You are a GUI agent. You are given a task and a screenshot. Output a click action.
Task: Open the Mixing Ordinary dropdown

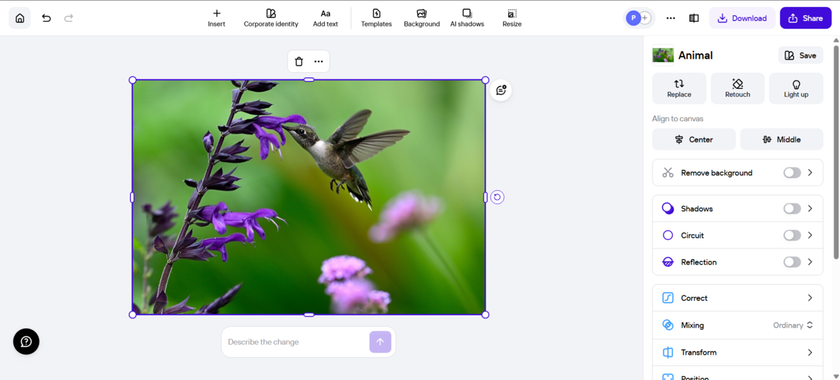coord(793,325)
